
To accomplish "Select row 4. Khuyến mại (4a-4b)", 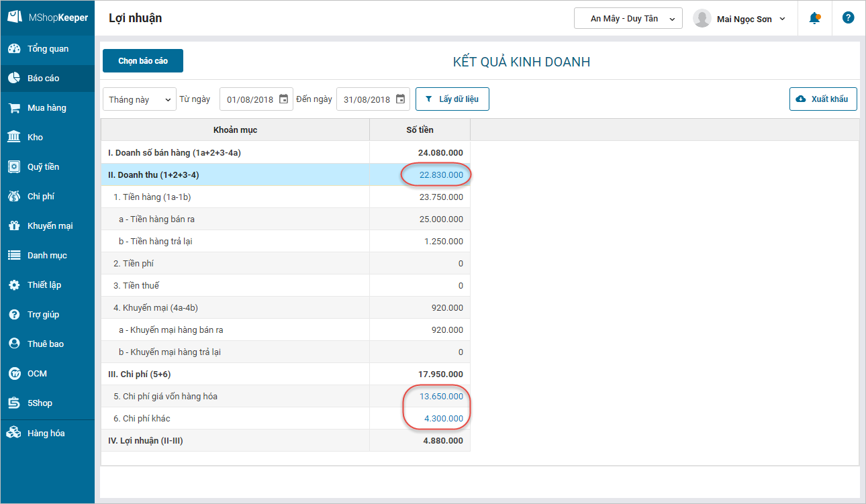I will coord(286,308).
